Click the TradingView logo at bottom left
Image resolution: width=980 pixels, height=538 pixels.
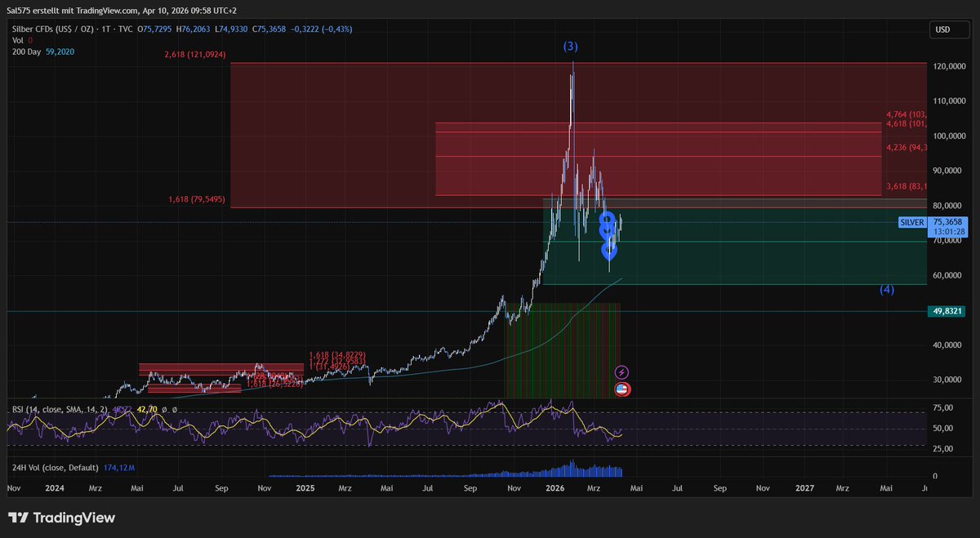(x=61, y=518)
